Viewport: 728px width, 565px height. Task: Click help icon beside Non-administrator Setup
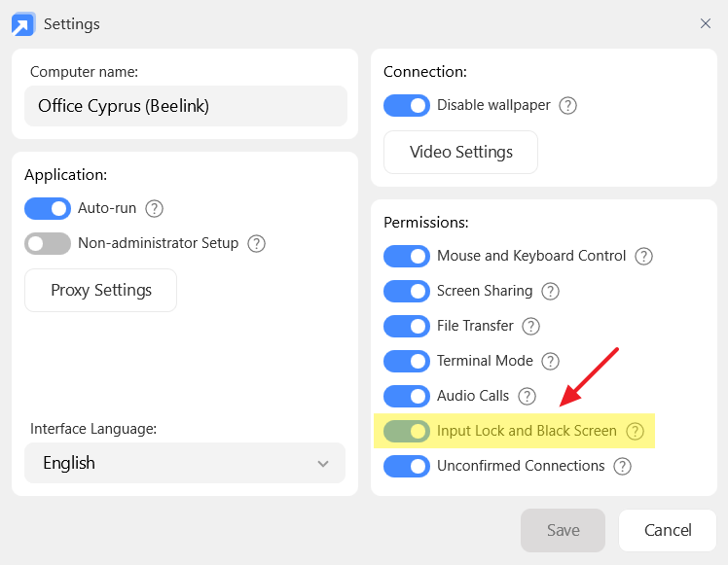point(257,244)
